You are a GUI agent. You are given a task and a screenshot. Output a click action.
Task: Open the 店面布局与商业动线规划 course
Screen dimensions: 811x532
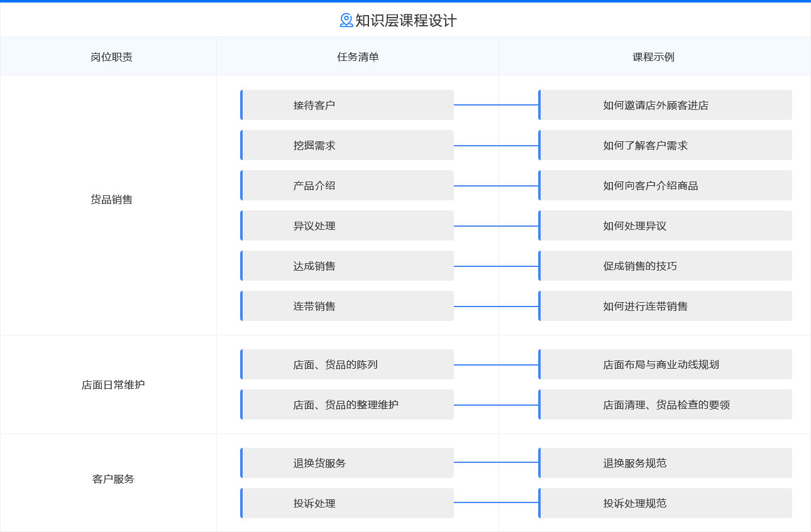[x=665, y=364]
